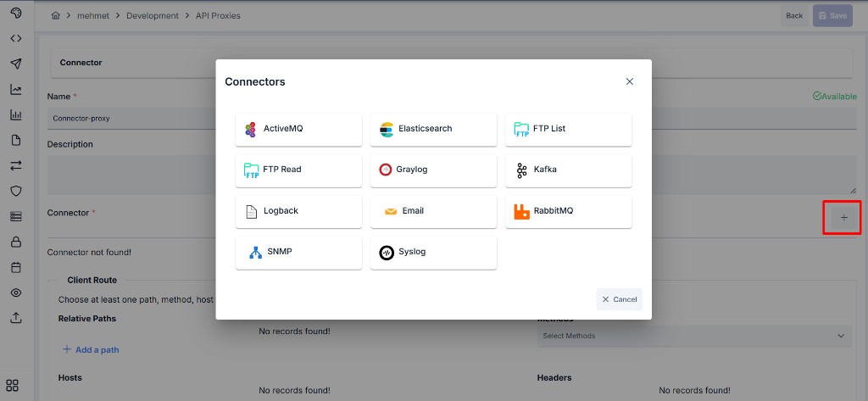868x401 pixels.
Task: Open the code brackets sidebar icon
Action: click(x=16, y=38)
